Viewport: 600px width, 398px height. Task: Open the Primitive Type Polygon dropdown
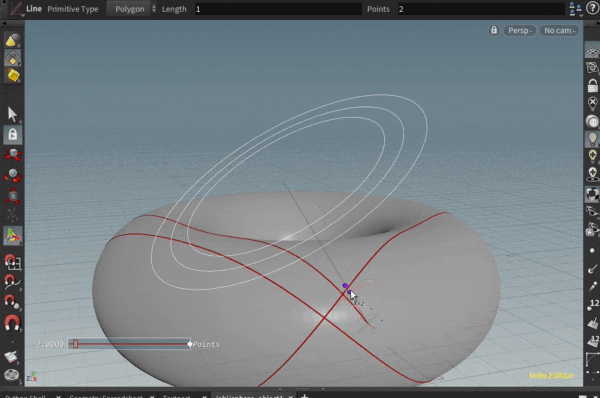coord(132,9)
